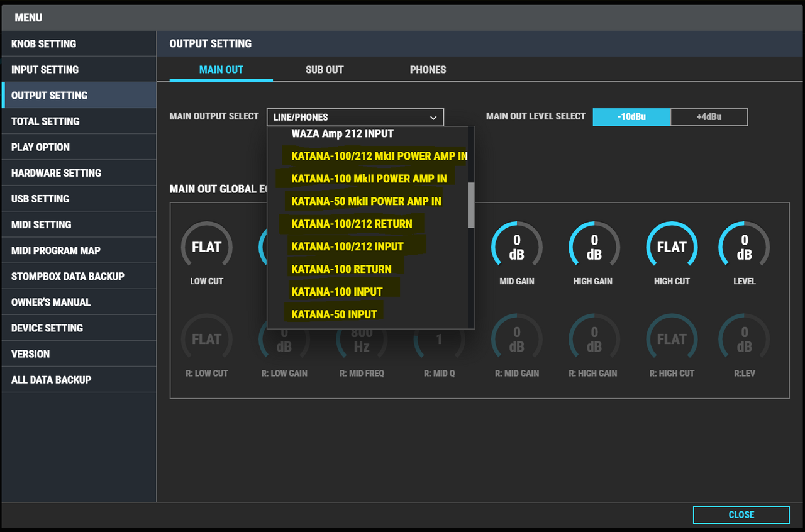
Task: Open TOTAL SETTING in the sidebar
Action: tap(79, 121)
